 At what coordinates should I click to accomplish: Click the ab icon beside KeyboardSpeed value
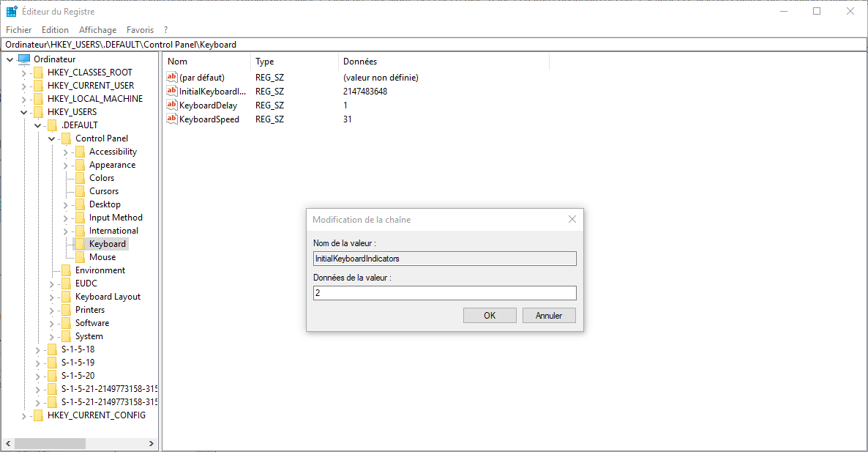[x=172, y=119]
